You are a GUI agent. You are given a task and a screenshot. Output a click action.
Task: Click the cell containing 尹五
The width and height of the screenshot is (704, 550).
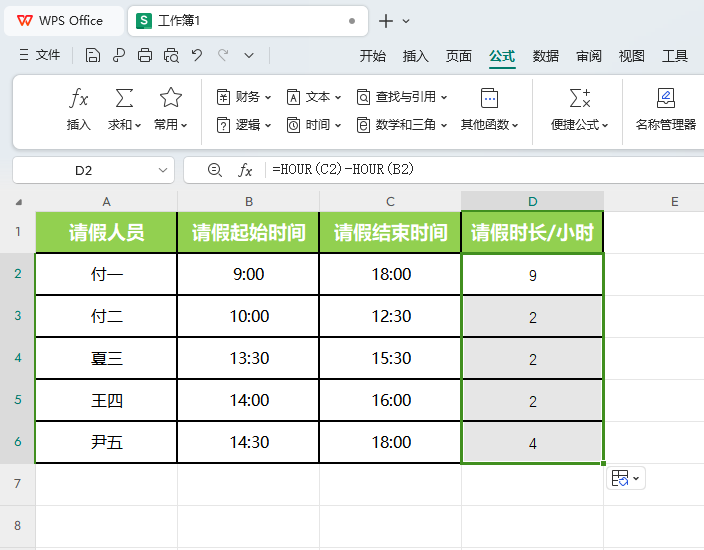(x=106, y=442)
